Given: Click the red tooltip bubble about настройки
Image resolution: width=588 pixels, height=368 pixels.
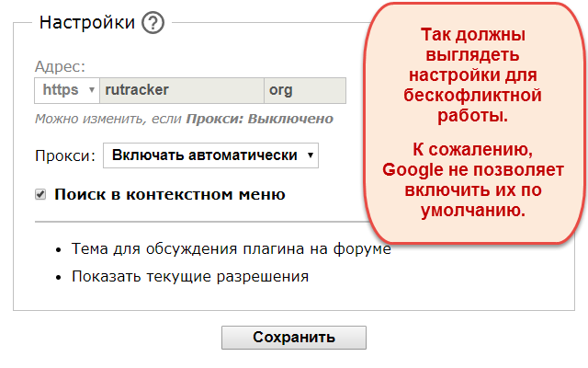Looking at the screenshot, I should [472, 123].
